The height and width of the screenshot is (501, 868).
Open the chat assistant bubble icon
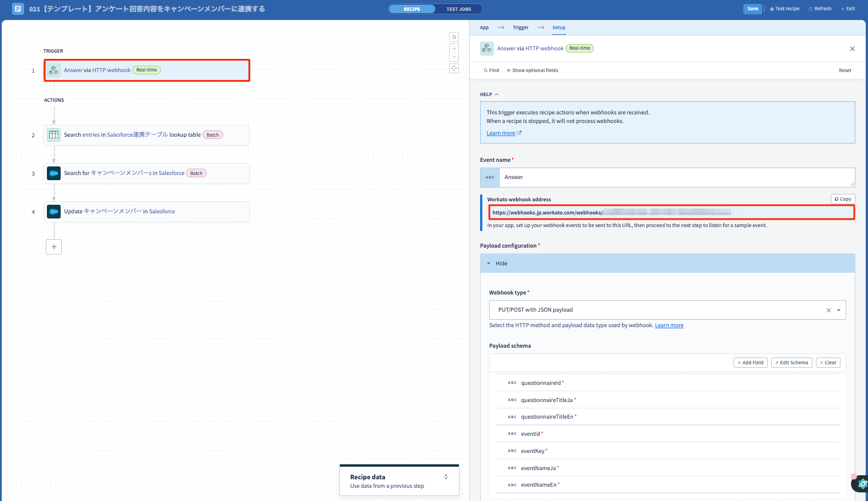pyautogui.click(x=861, y=484)
